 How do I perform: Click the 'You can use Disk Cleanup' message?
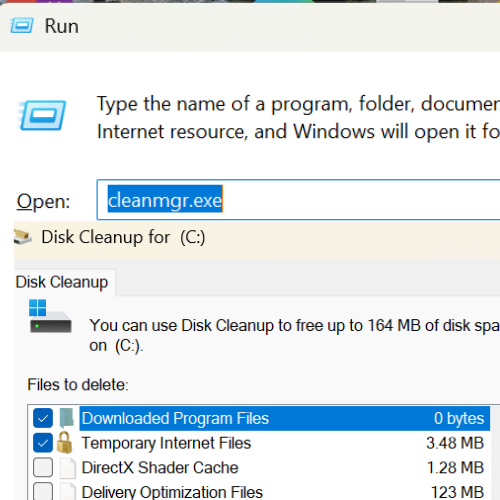tap(294, 335)
